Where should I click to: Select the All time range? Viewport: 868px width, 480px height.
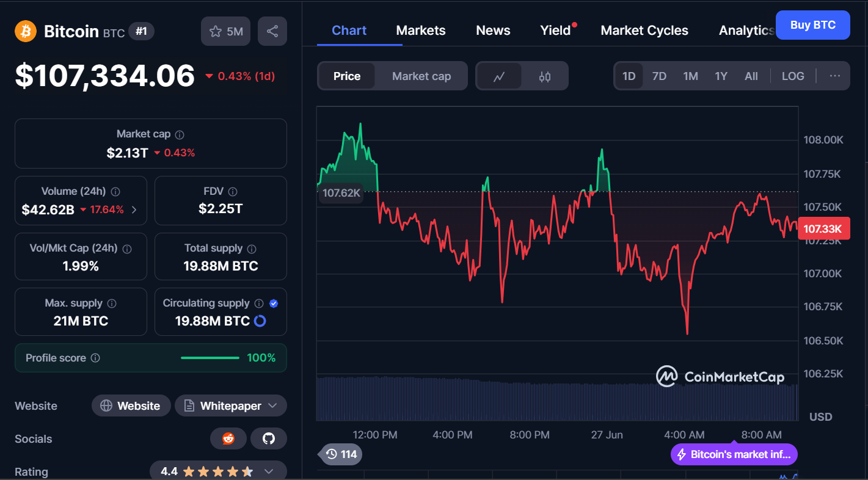point(751,76)
